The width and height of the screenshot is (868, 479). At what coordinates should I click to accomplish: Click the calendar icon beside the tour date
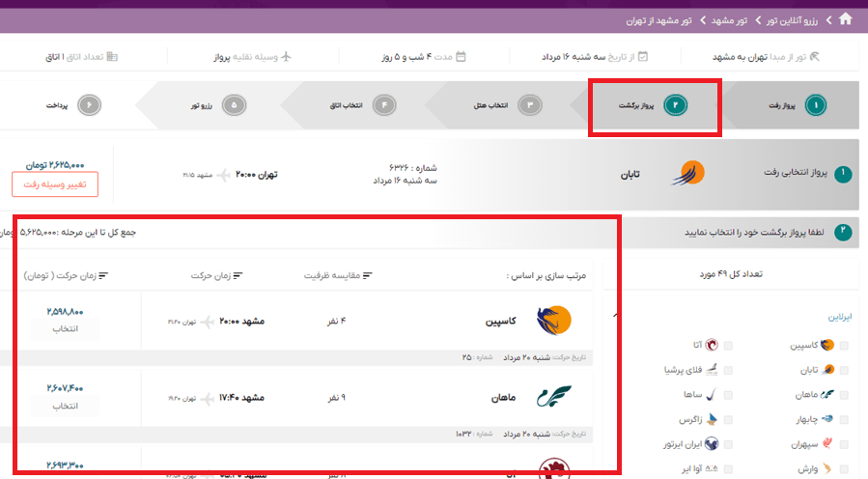tap(643, 56)
